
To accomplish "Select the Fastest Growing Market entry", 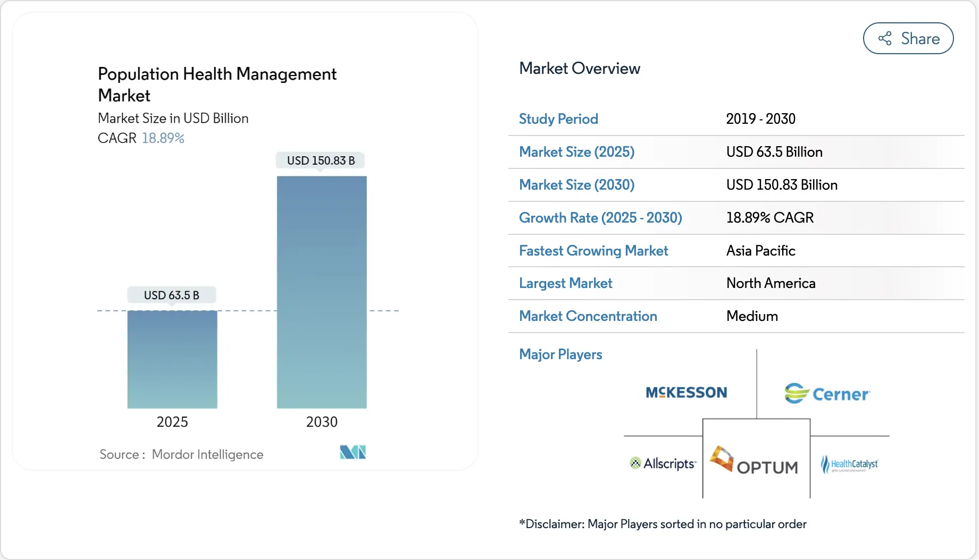I will click(593, 251).
